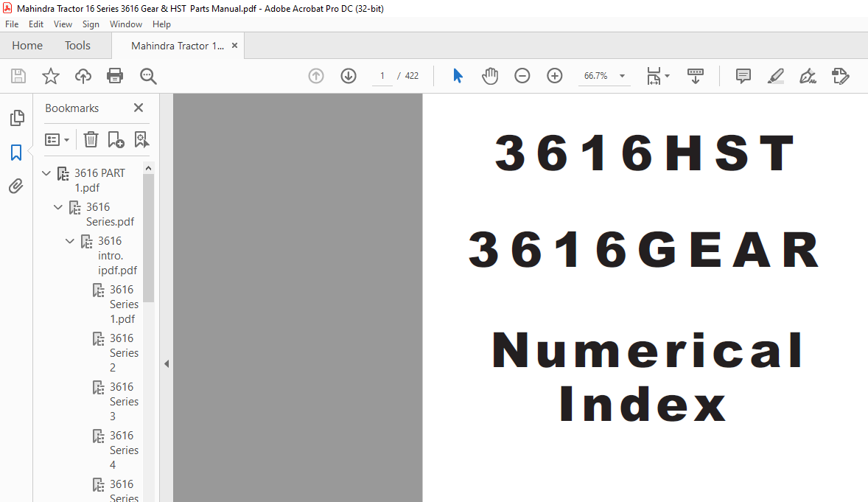The width and height of the screenshot is (868, 502).
Task: Toggle the Bookmarks panel icon
Action: (16, 153)
